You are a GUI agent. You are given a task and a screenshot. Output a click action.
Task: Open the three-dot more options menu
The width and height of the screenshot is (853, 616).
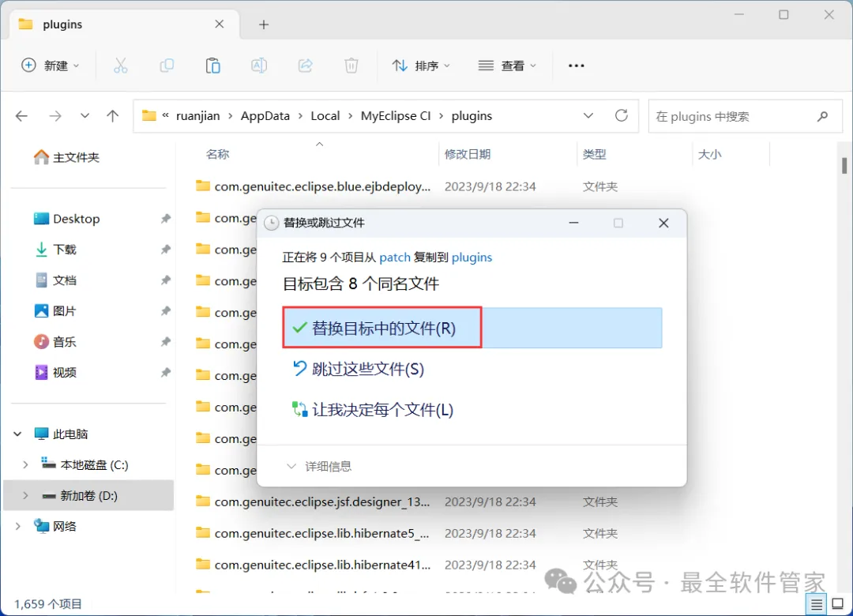(x=576, y=66)
